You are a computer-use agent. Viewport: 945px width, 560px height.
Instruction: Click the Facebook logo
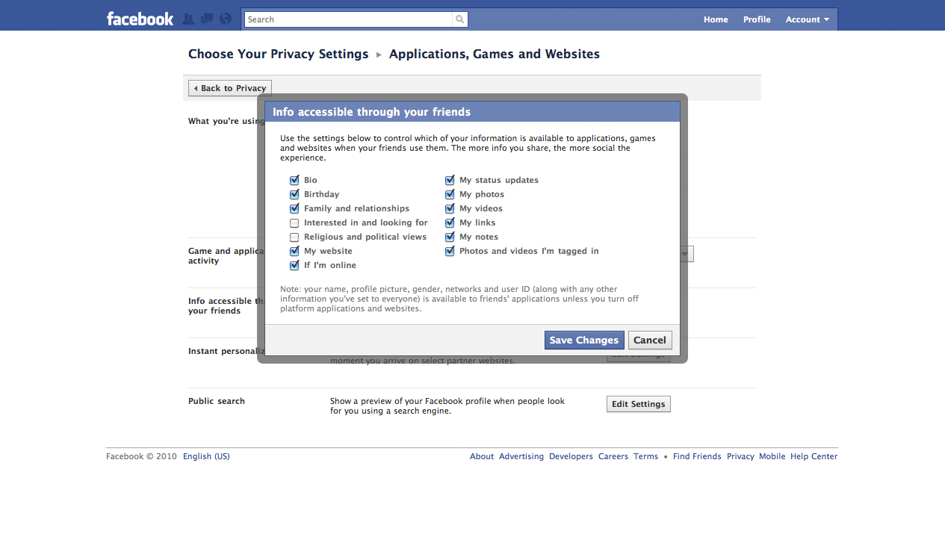pos(140,19)
